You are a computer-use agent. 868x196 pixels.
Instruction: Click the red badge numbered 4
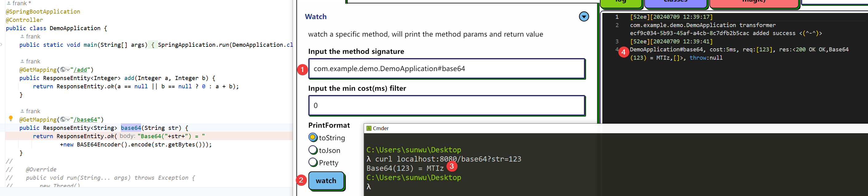click(623, 52)
